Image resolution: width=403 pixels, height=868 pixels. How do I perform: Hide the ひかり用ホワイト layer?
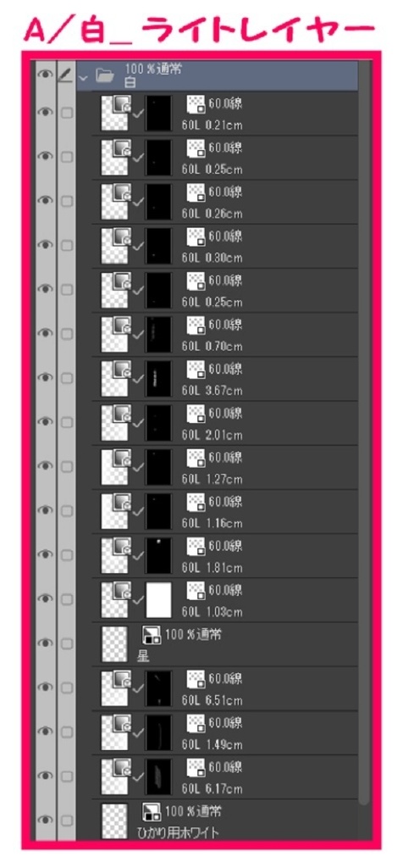click(x=45, y=820)
